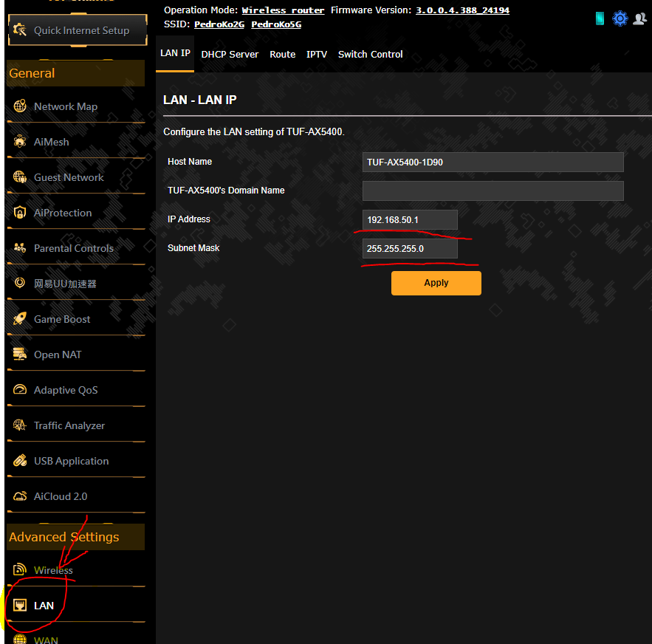Screen dimensions: 652x644
Task: Click the Parental Controls family icon
Action: [x=19, y=248]
